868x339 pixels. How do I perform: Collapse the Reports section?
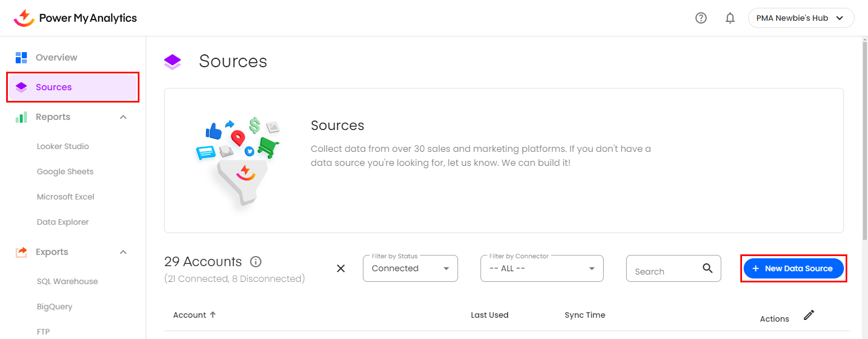(123, 117)
